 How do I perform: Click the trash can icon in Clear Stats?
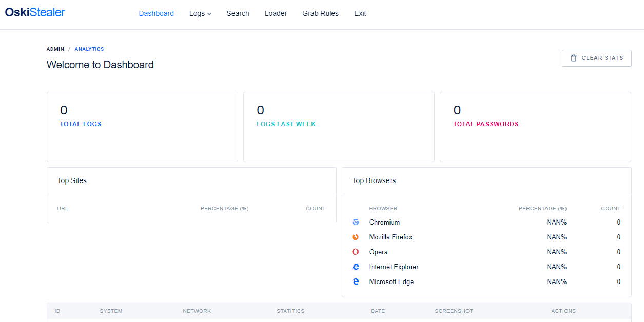[x=574, y=58]
